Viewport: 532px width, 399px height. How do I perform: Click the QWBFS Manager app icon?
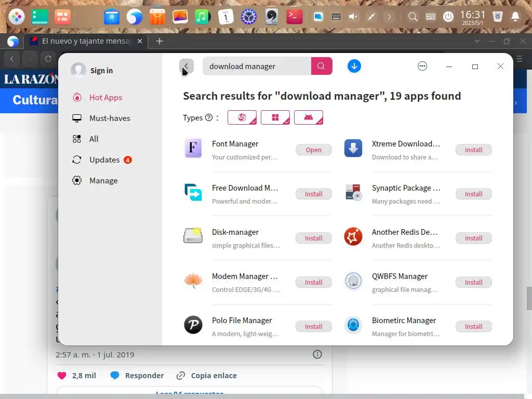pos(353,281)
